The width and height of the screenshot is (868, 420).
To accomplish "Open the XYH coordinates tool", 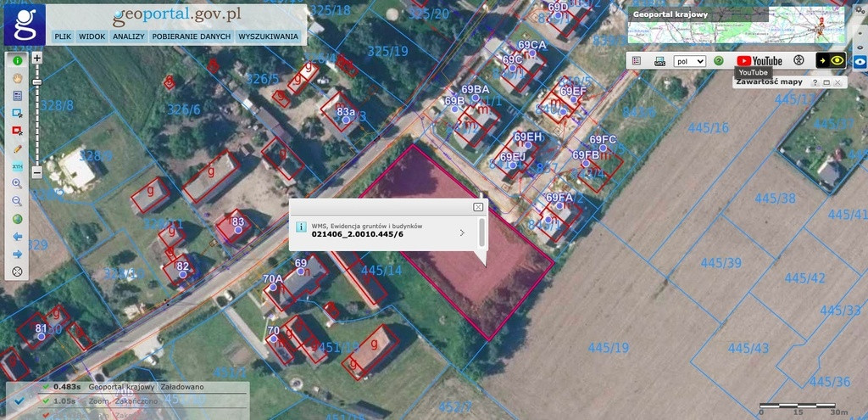I will (17, 165).
